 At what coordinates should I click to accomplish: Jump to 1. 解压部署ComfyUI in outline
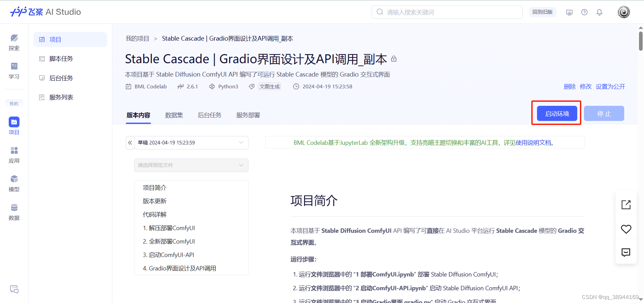169,228
